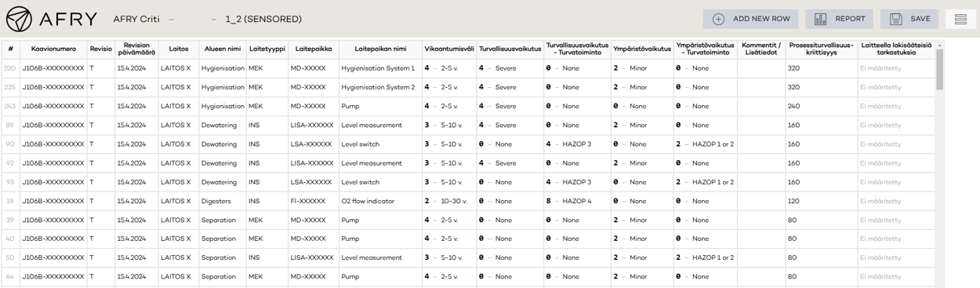Click the HAZOP 4 safety function cell
The image size is (980, 288).
pyautogui.click(x=577, y=201)
